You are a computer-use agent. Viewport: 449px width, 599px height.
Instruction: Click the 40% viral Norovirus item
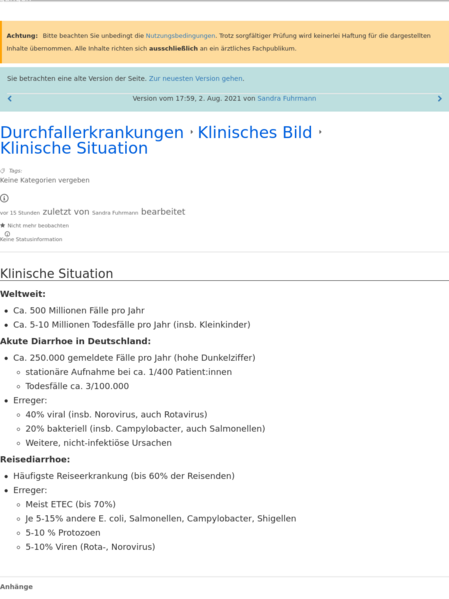tap(116, 414)
